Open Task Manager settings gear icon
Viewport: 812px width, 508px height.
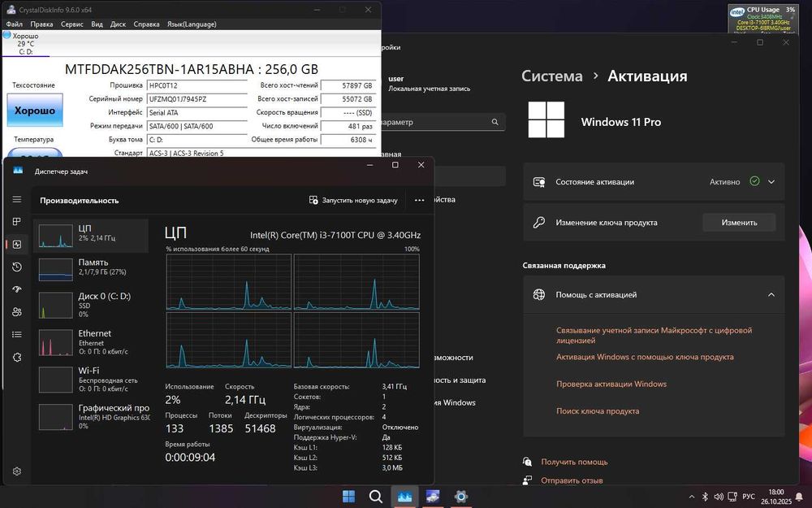tap(16, 471)
